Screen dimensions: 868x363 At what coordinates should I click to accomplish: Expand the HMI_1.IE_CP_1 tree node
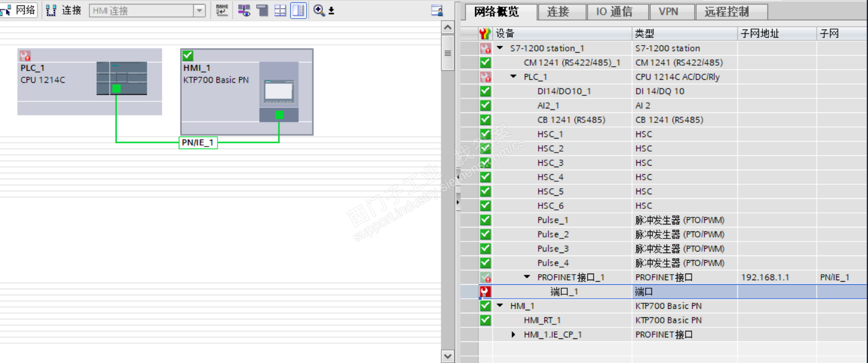513,334
